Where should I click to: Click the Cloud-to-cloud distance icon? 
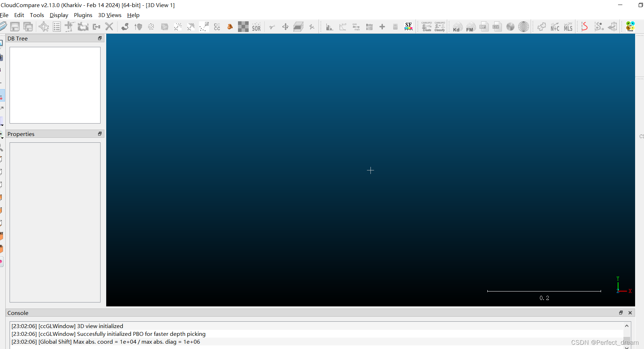(178, 27)
